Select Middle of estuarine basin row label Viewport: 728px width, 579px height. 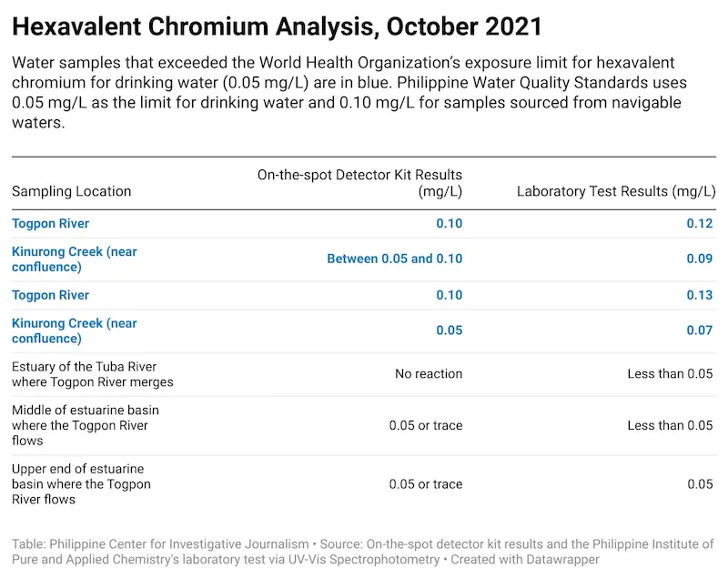pyautogui.click(x=86, y=425)
